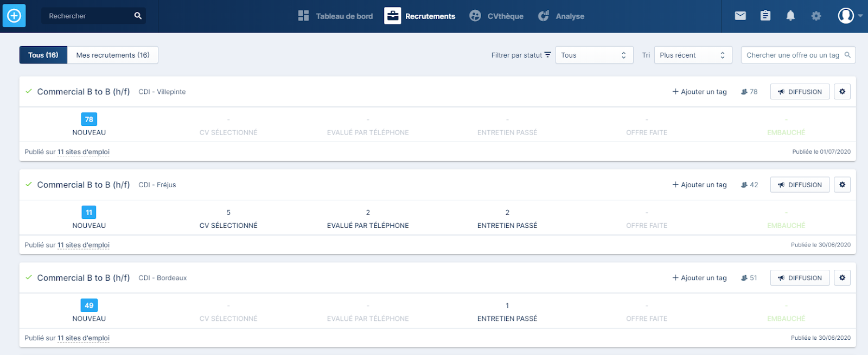Click 11 sites d'emploi link in Bordeaux card

[x=84, y=338]
